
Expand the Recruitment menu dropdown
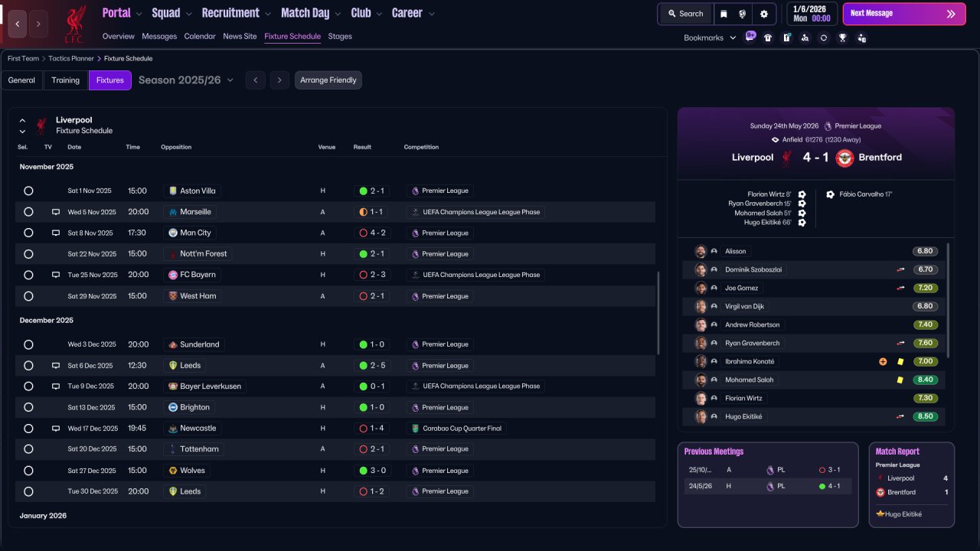tap(267, 14)
